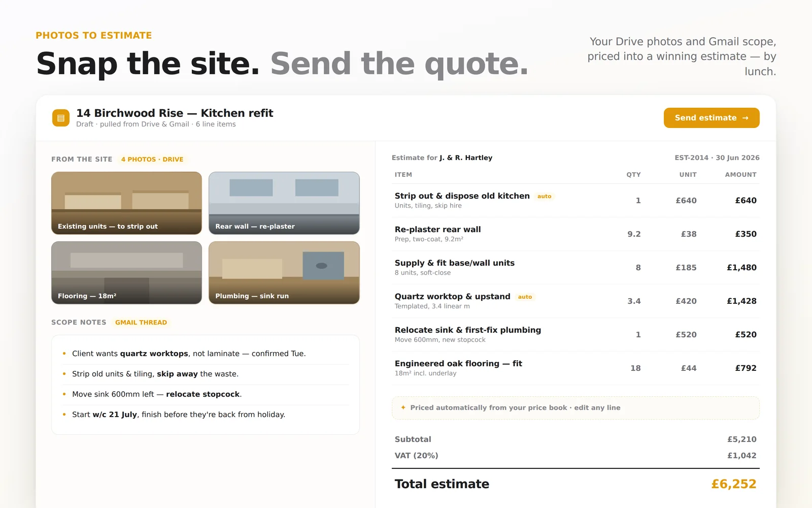Screen dimensions: 812x508
Task: Click the relocate stopcock scope note
Action: [206, 394]
